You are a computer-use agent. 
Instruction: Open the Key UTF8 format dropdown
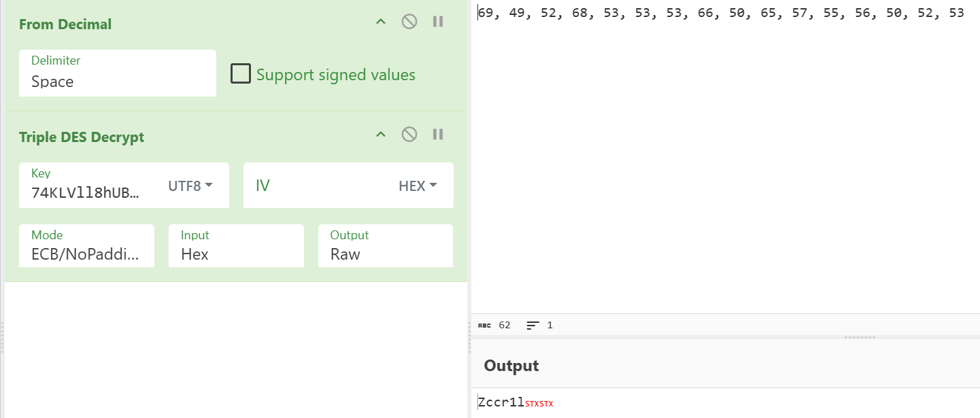[x=190, y=186]
